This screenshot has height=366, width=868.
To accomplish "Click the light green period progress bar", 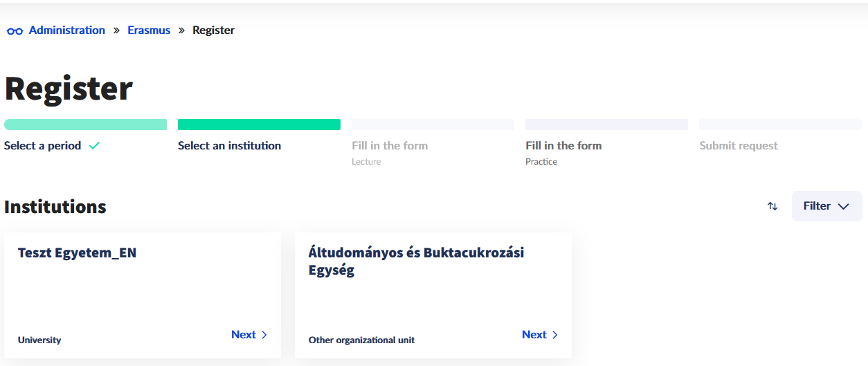I will [x=85, y=125].
